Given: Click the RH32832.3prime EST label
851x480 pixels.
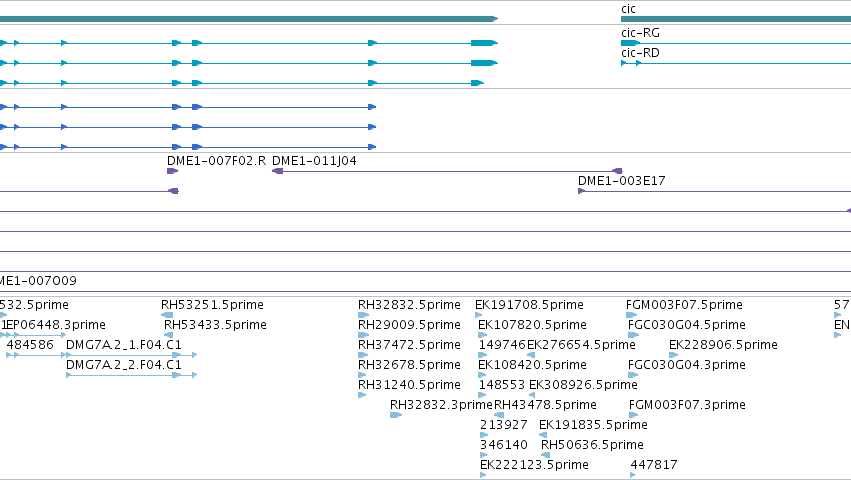Looking at the screenshot, I should point(441,405).
